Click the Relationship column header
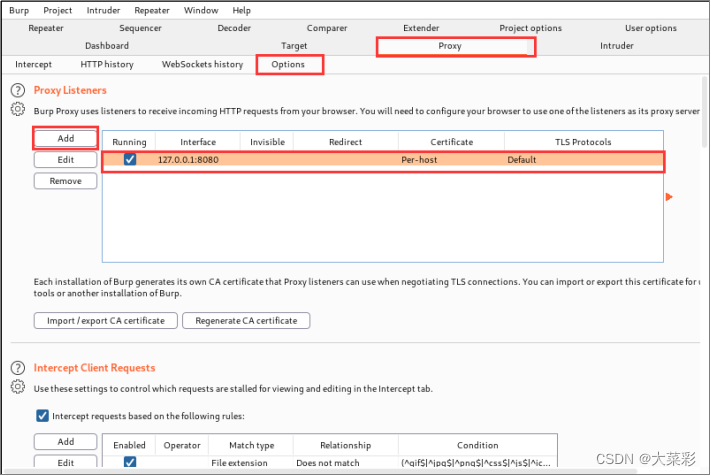Image resolution: width=711 pixels, height=476 pixels. (x=346, y=445)
